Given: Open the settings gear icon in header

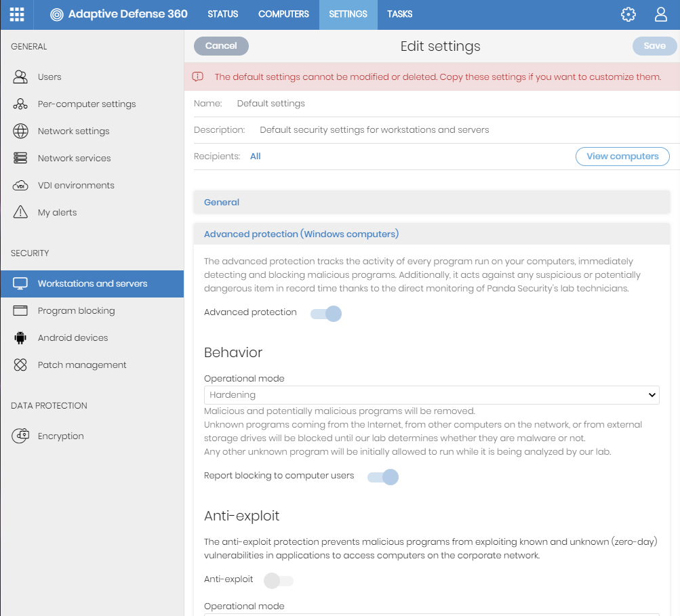Looking at the screenshot, I should 628,14.
